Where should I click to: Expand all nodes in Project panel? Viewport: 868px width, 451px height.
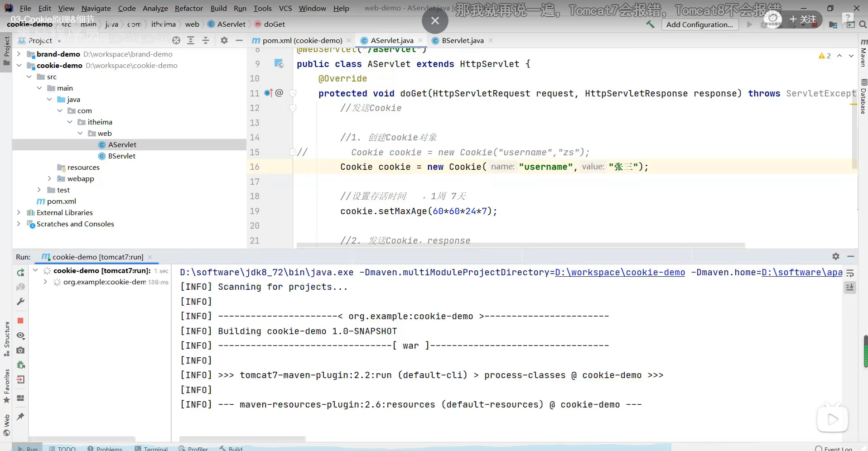pyautogui.click(x=191, y=41)
